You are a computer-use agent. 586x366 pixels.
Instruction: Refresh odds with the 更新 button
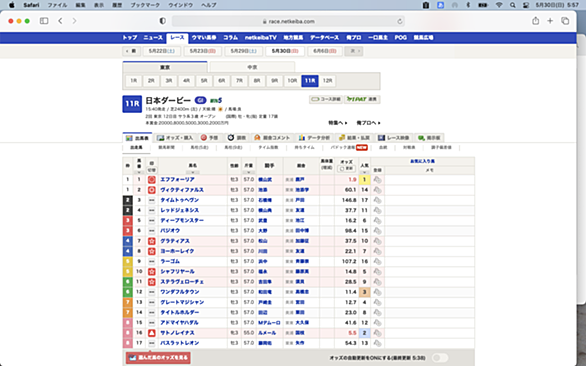click(346, 169)
